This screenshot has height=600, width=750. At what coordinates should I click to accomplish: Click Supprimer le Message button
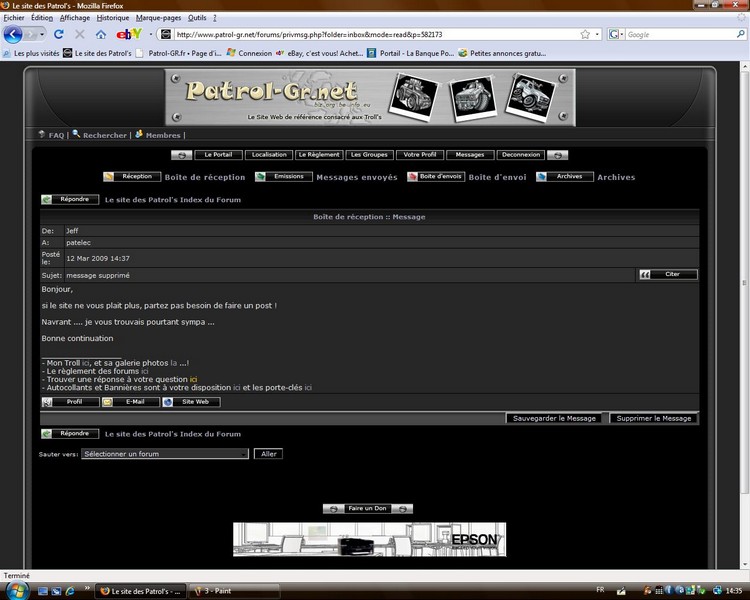(x=653, y=418)
